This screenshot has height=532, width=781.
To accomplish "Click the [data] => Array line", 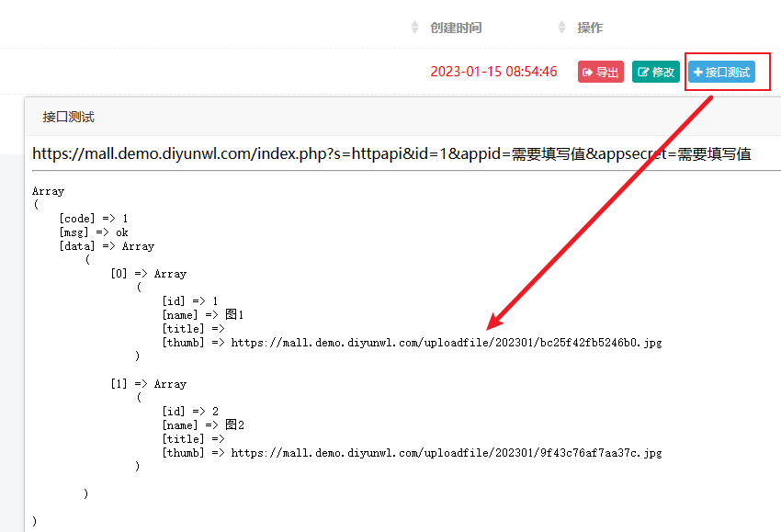I will point(107,246).
